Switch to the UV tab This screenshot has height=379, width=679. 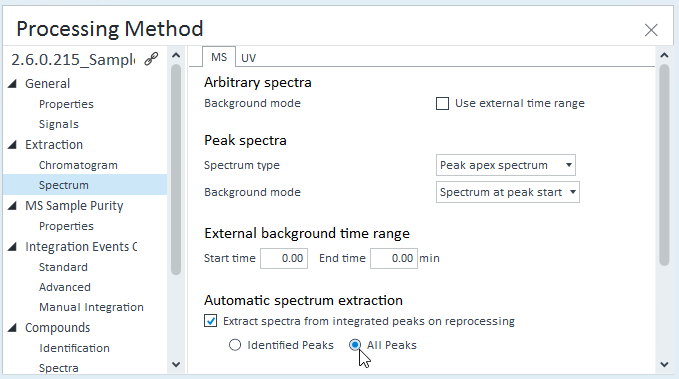tap(249, 58)
